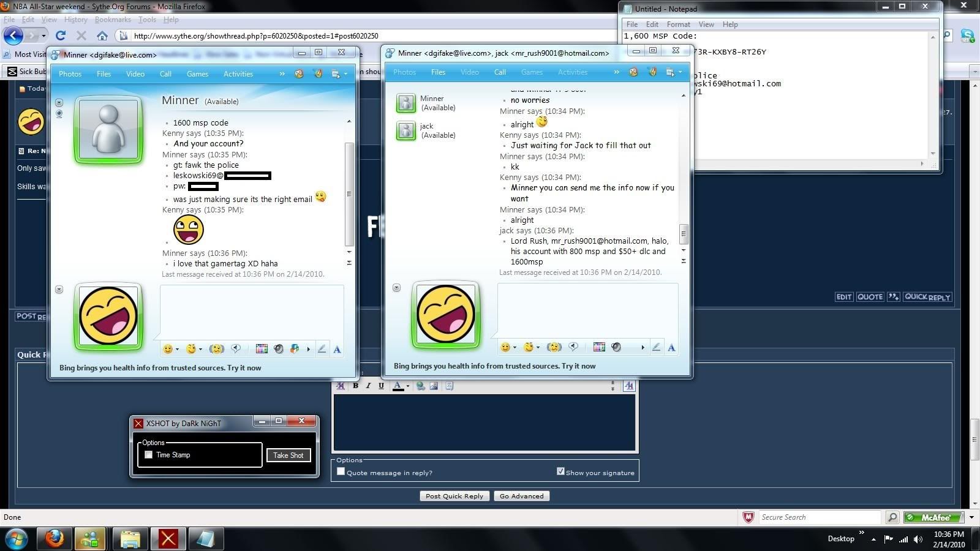980x551 pixels.
Task: Open Notepad View menu
Action: tap(706, 24)
